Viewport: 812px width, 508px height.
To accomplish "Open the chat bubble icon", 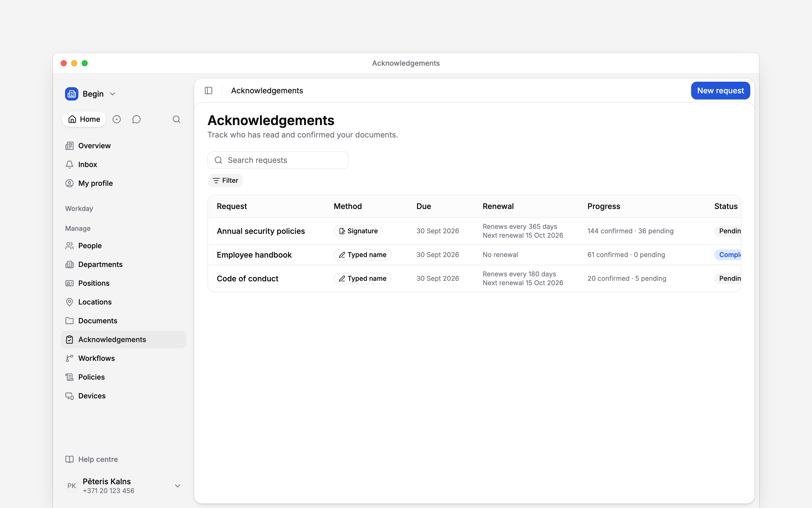I will (136, 119).
